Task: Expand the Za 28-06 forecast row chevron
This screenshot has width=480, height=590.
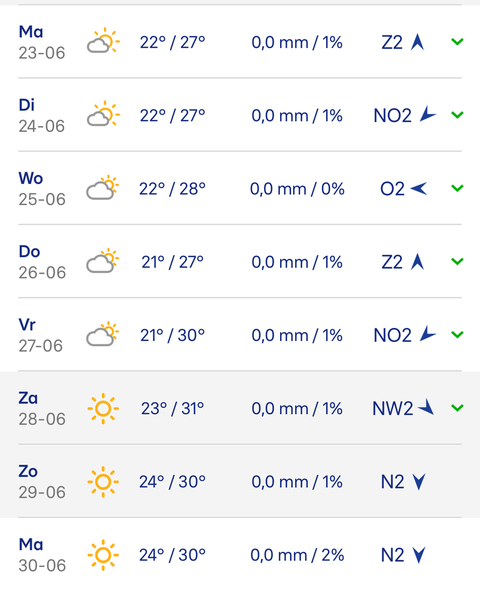Action: click(457, 408)
